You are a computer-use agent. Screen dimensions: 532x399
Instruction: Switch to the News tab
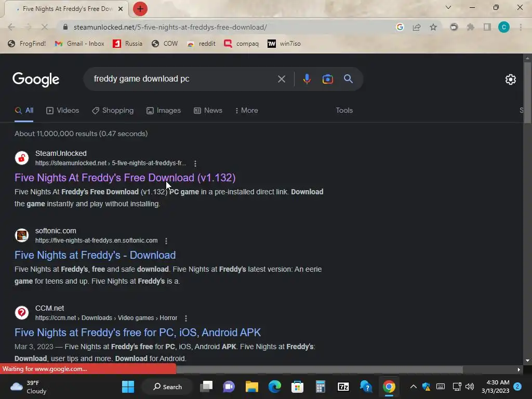pos(208,111)
